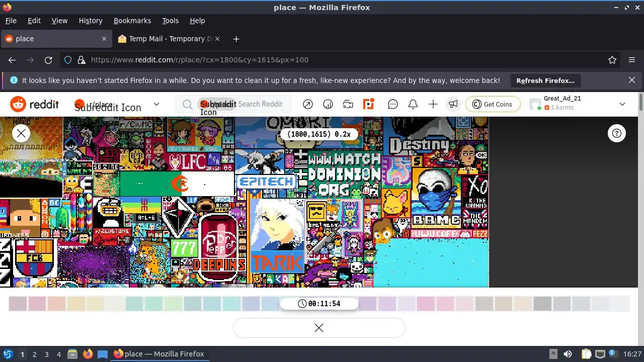Open the taskbar start menu icon

8,354
